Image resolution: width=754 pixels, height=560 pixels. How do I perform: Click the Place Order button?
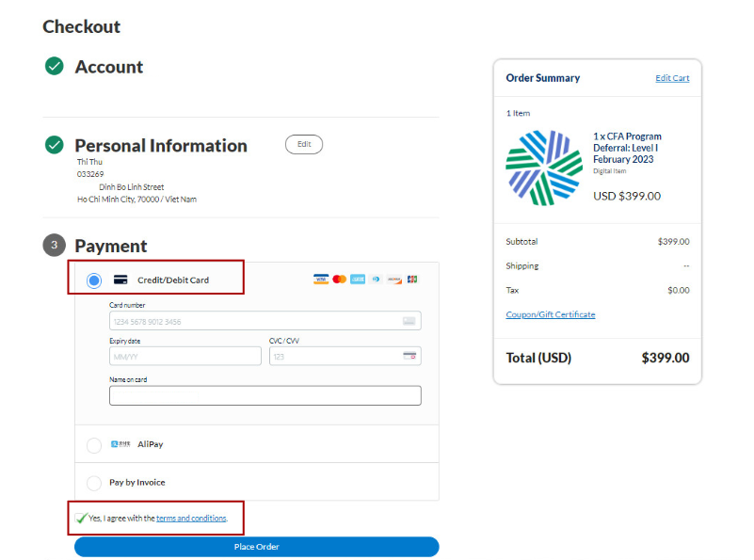pyautogui.click(x=257, y=547)
